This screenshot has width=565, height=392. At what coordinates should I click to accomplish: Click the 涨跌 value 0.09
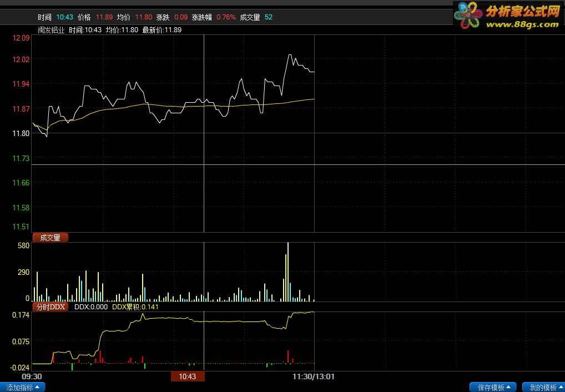coord(181,17)
